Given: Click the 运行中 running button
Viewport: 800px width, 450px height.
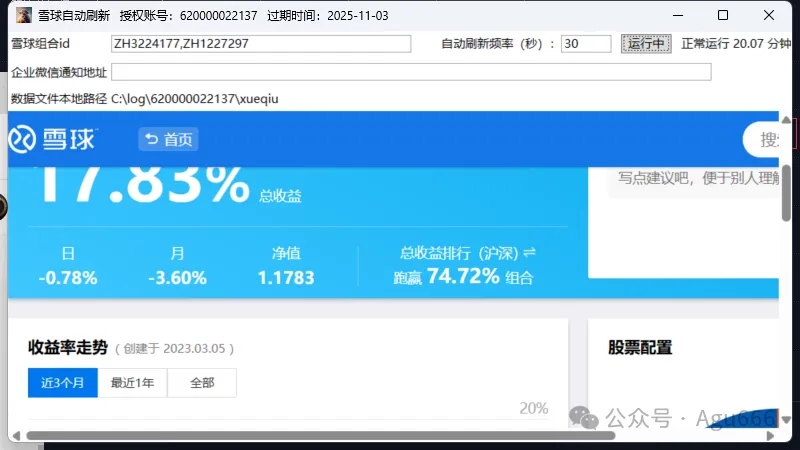Looking at the screenshot, I should pyautogui.click(x=646, y=44).
